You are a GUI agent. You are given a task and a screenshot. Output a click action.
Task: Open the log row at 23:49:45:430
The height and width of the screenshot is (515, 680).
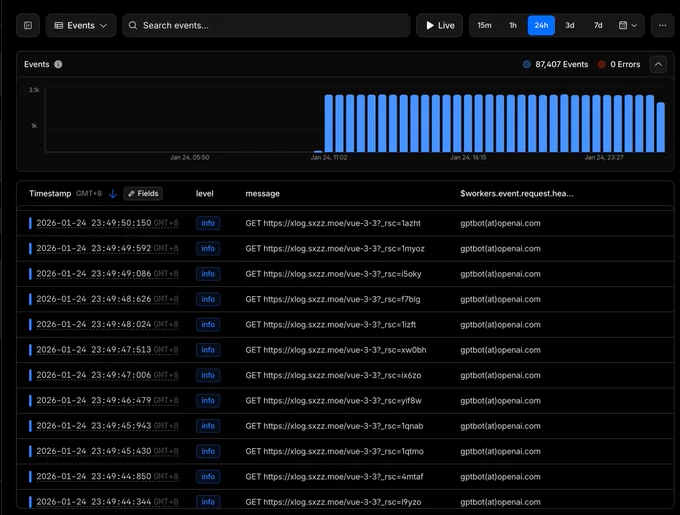[x=345, y=451]
